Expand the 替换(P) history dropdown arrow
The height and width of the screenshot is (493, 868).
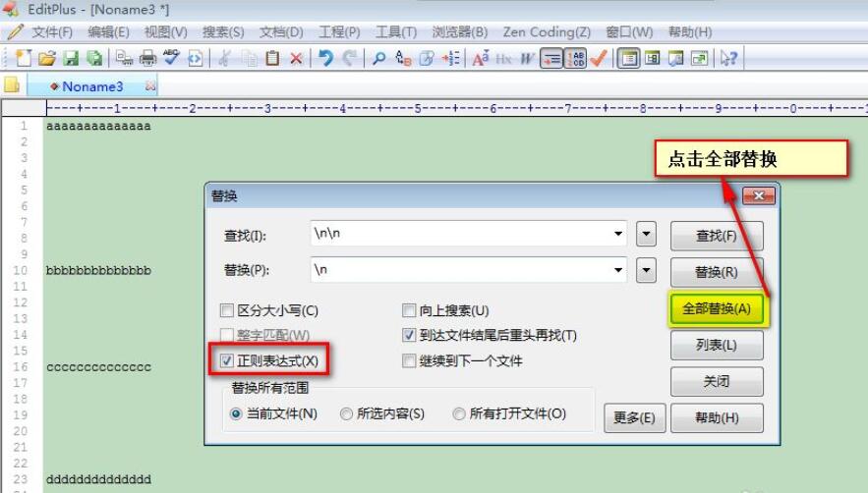click(617, 270)
